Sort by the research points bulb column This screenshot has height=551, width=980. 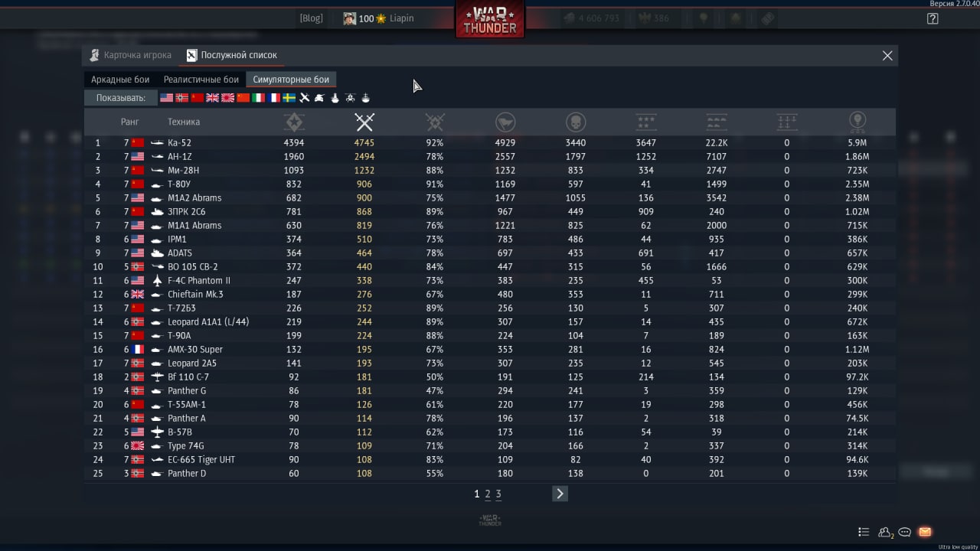(x=857, y=122)
